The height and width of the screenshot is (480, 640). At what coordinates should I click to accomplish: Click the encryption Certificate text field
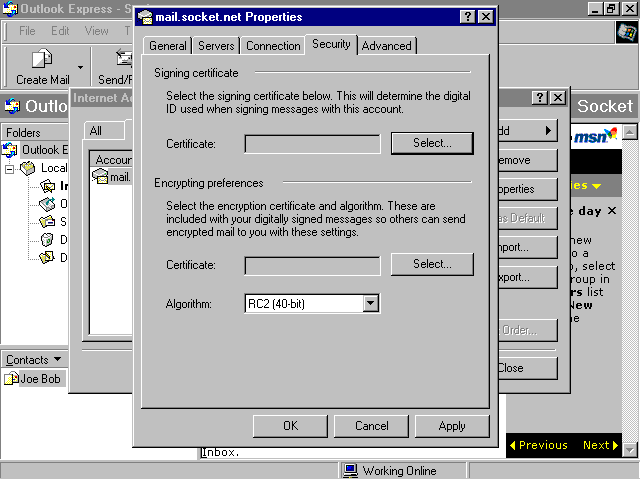coord(313,266)
